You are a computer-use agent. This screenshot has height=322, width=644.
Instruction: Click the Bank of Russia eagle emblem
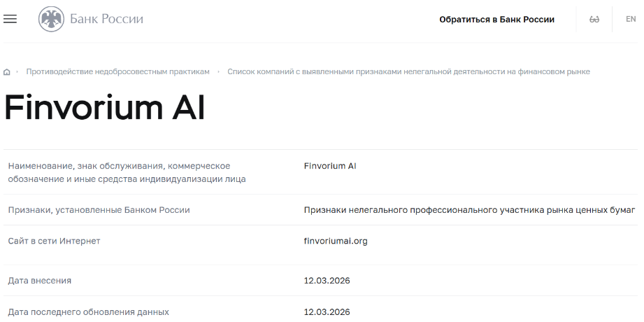[51, 19]
